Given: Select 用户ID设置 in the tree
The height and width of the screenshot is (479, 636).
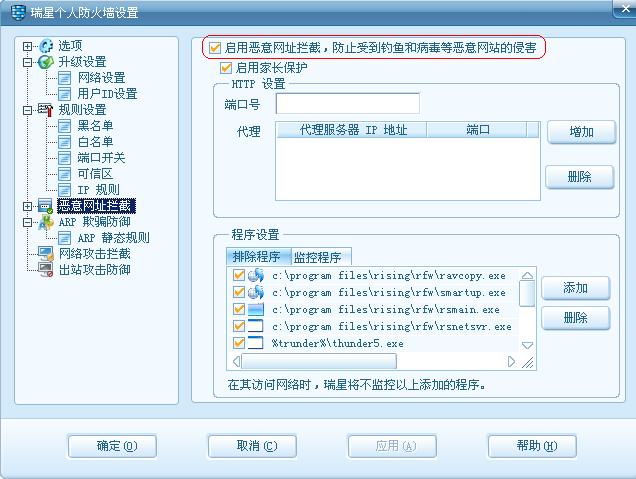Looking at the screenshot, I should pyautogui.click(x=107, y=94).
